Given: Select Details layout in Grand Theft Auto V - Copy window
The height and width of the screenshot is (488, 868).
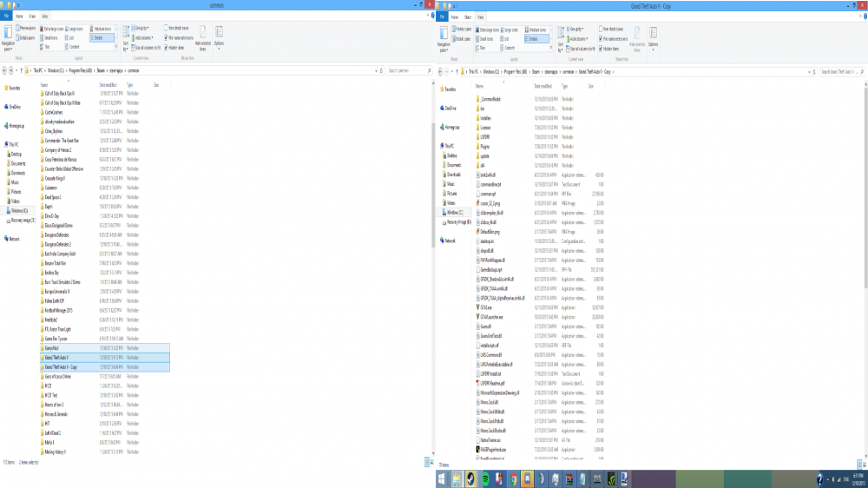Looking at the screenshot, I should (x=536, y=39).
